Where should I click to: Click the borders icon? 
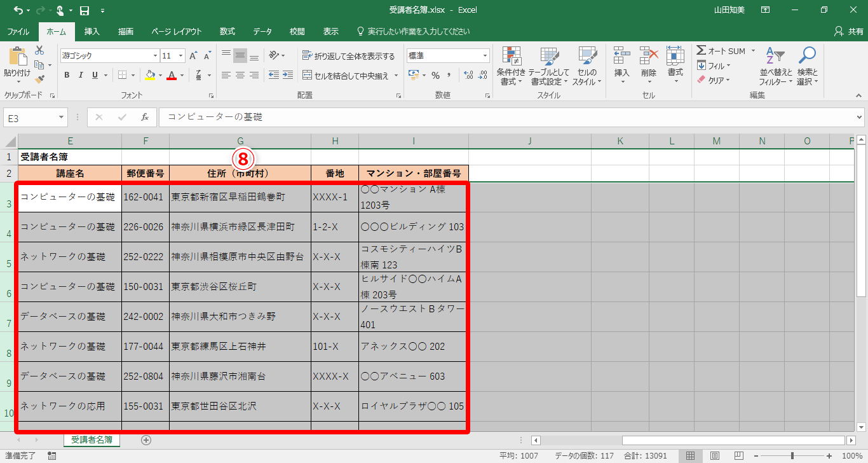pos(123,75)
